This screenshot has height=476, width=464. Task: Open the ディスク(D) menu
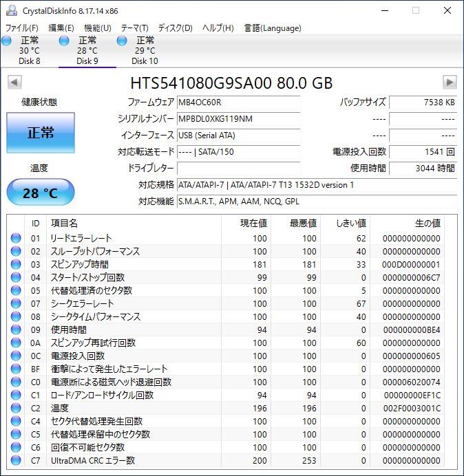176,28
